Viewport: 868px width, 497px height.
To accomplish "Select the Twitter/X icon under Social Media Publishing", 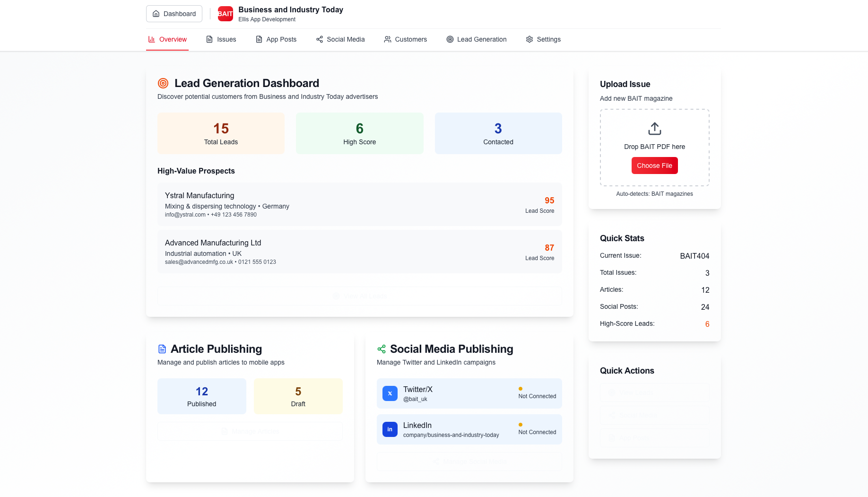I will tap(390, 393).
